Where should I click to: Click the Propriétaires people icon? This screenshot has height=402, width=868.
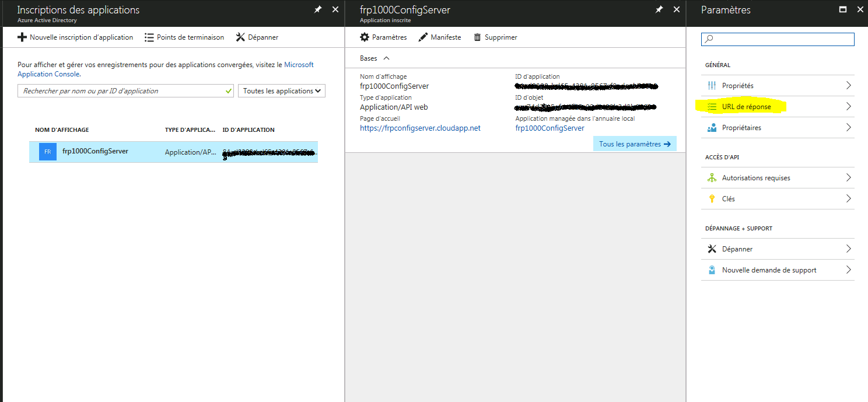(x=712, y=128)
